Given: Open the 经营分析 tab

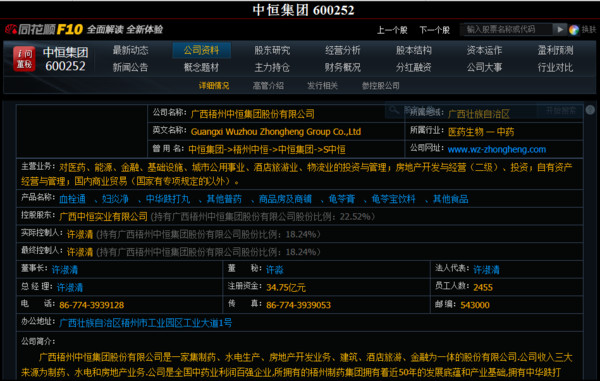Looking at the screenshot, I should click(342, 50).
